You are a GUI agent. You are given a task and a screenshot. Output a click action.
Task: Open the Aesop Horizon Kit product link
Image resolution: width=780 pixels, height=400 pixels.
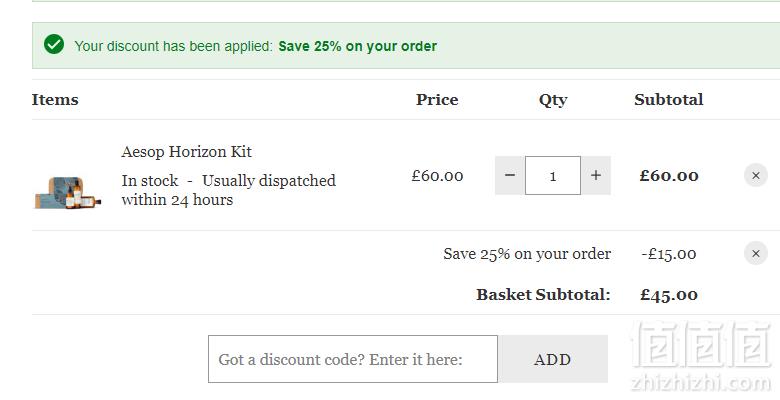coord(187,151)
